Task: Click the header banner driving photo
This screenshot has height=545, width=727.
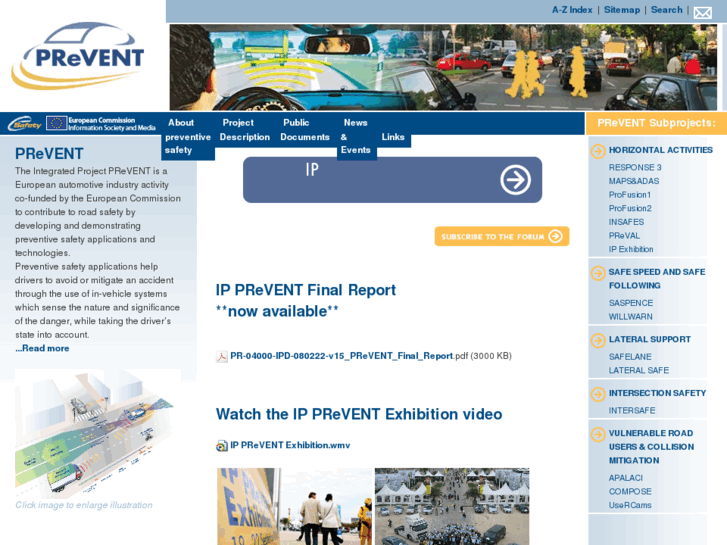Action: click(x=443, y=67)
